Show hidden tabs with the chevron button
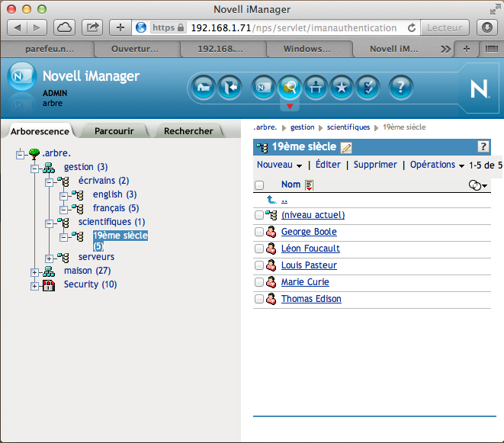The width and height of the screenshot is (504, 443). pyautogui.click(x=445, y=50)
